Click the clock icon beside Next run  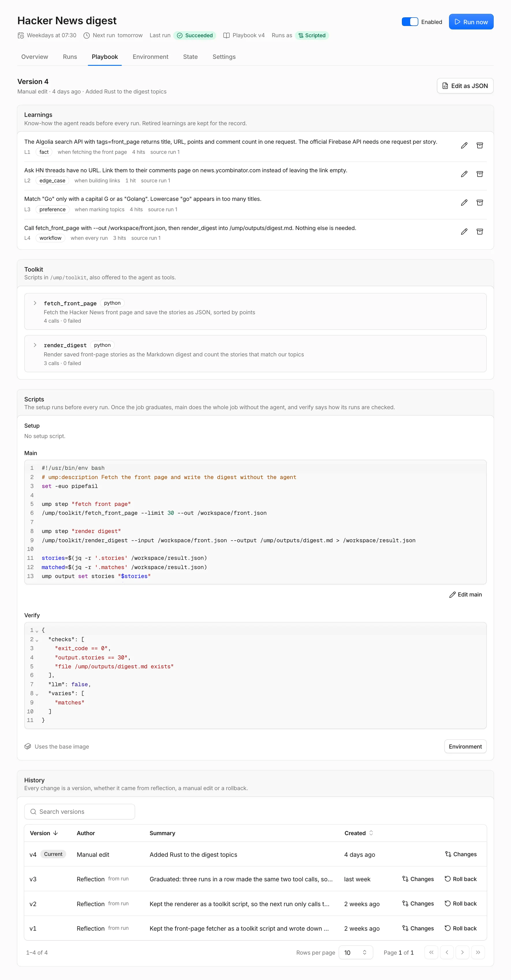(86, 35)
